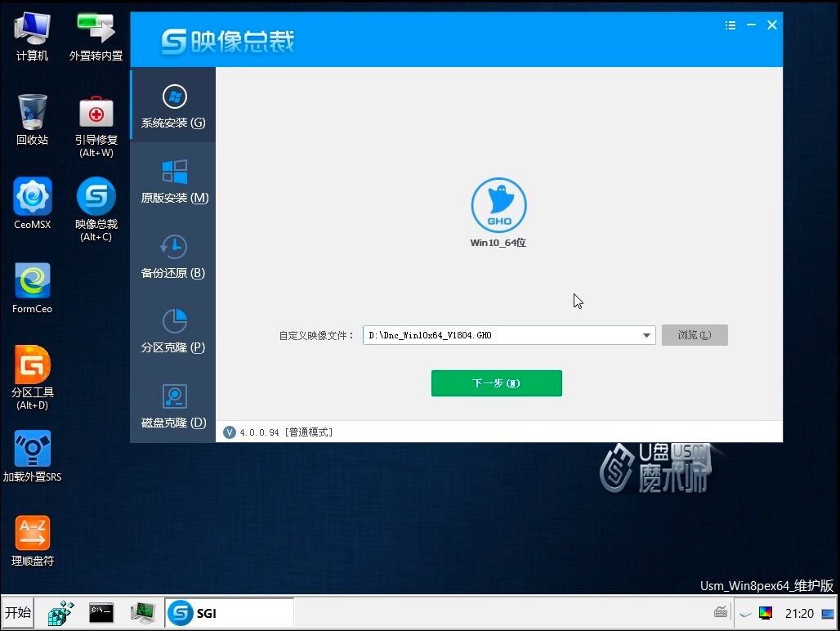Launch the CeoMSX desktop icon
The width and height of the screenshot is (840, 631).
pos(33,204)
